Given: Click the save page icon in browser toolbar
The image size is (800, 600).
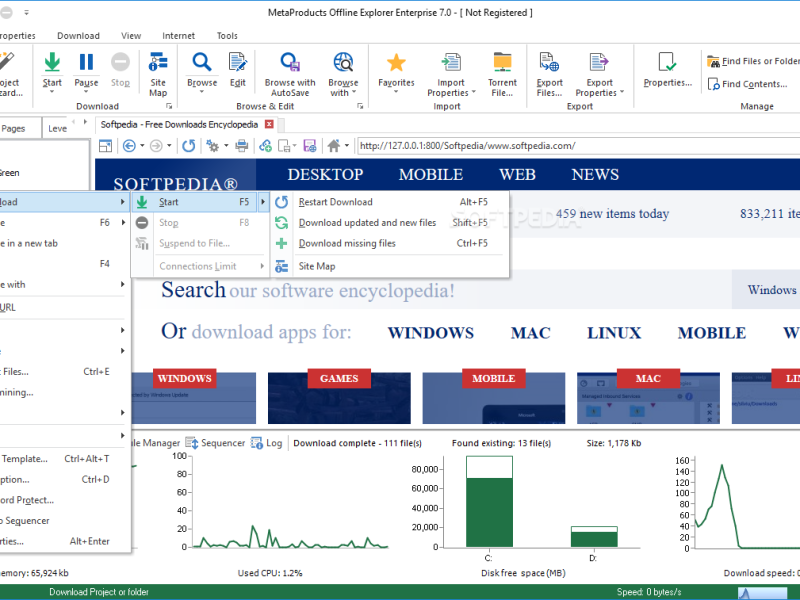Looking at the screenshot, I should [310, 146].
